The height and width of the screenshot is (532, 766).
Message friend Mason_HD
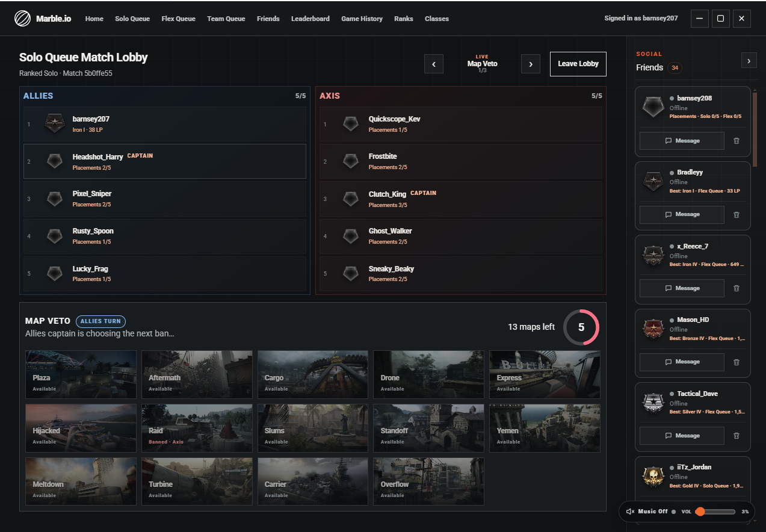coord(682,362)
